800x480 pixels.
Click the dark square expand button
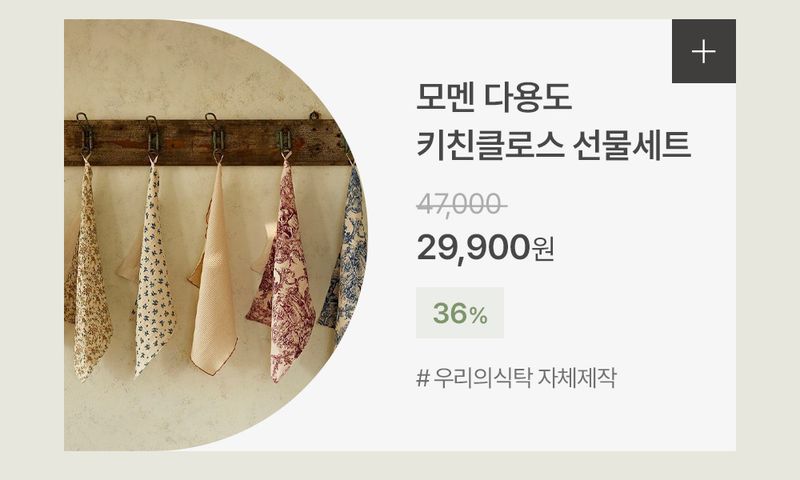(704, 51)
